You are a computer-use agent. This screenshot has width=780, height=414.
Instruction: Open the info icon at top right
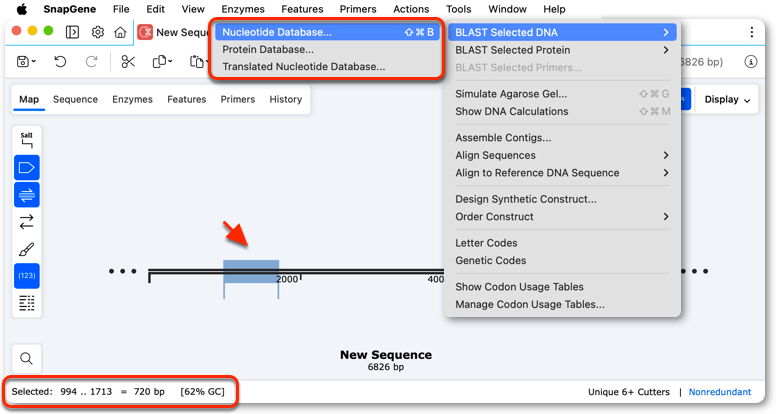pyautogui.click(x=751, y=62)
